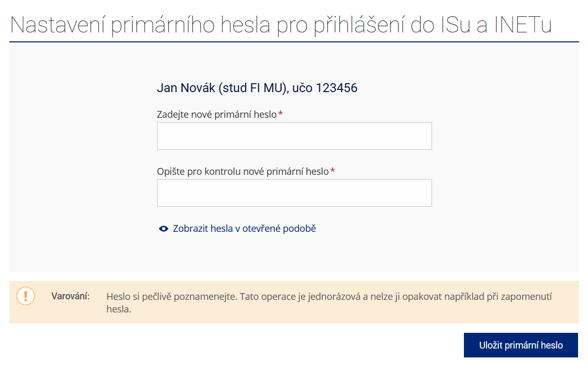The width and height of the screenshot is (588, 370).
Task: Click the Nastavení primárního hesla page heading
Action: click(x=281, y=25)
